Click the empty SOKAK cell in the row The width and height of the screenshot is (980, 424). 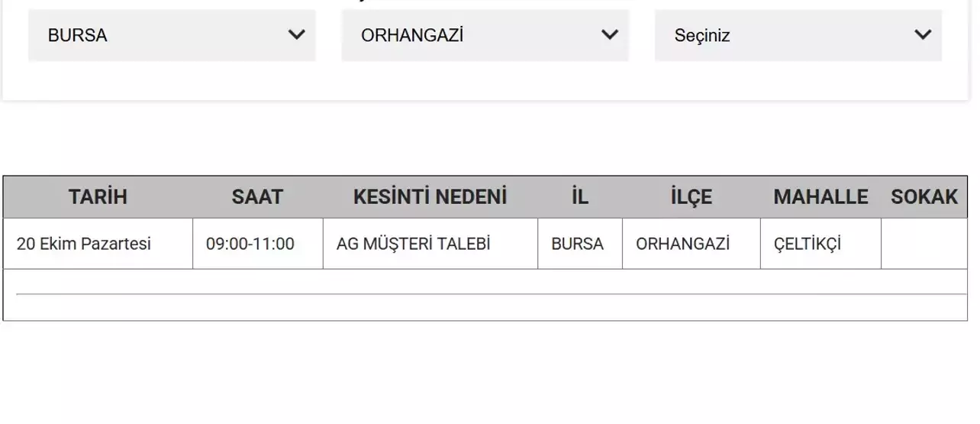pyautogui.click(x=924, y=244)
